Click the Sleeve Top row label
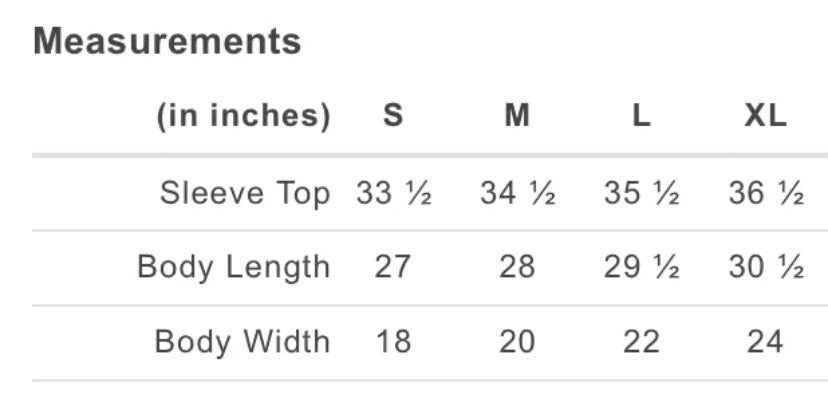The image size is (828, 413). [244, 194]
